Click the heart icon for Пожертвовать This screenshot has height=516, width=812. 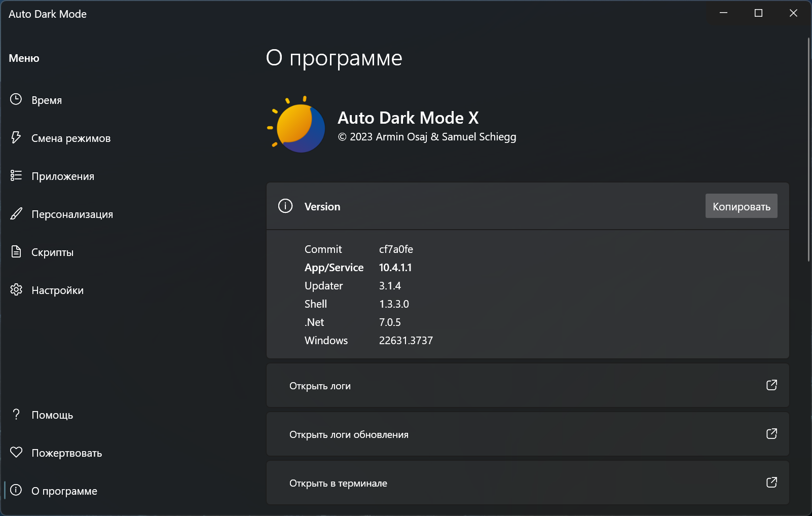click(16, 452)
